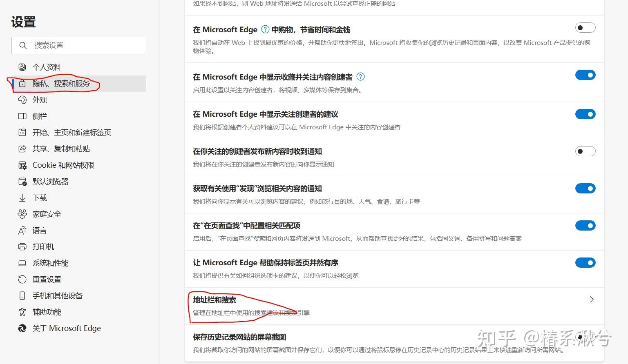Click the lock icon for 隐私、搜索和服务
Image resolution: width=628 pixels, height=364 pixels.
pos(22,83)
